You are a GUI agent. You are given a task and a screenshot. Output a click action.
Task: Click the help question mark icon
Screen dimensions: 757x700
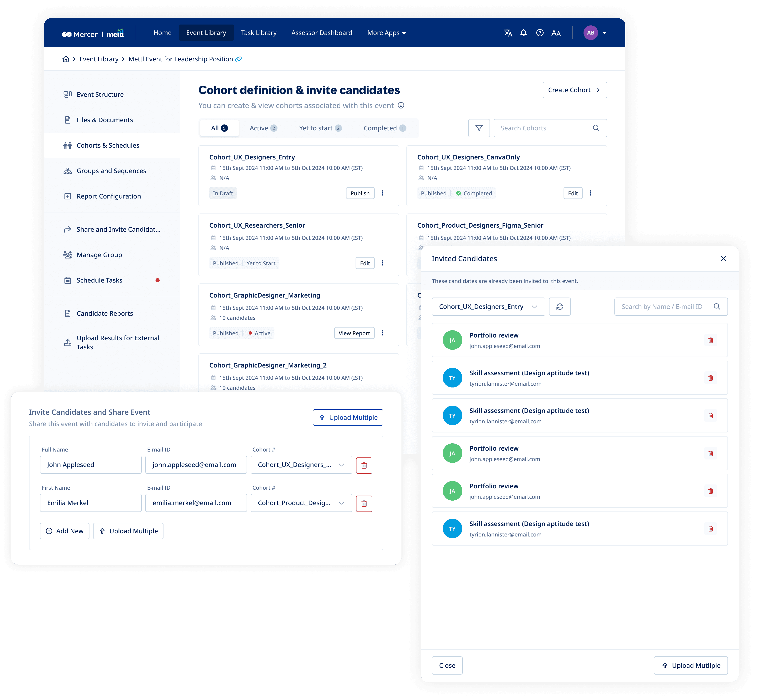(x=540, y=33)
